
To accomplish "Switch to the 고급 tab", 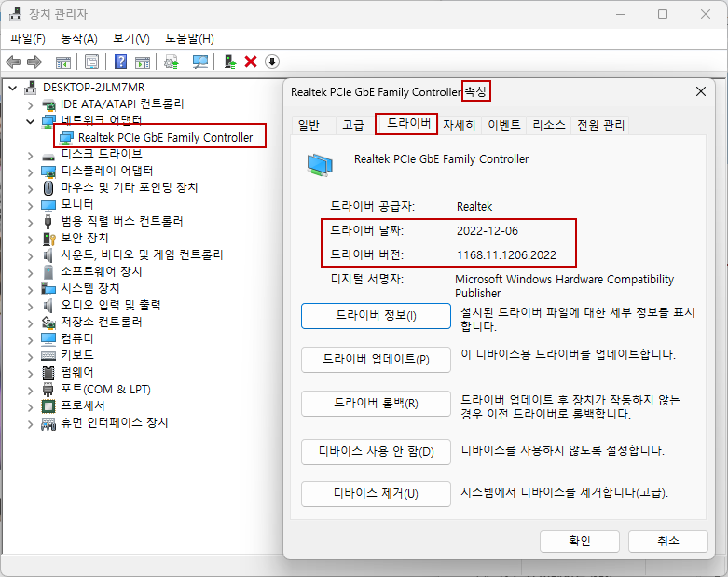I will (x=353, y=125).
